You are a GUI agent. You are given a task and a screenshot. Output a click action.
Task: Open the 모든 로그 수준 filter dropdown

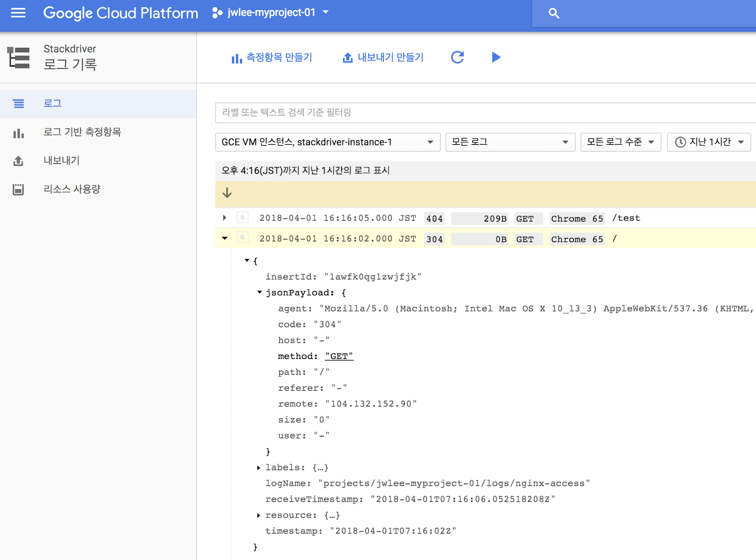click(x=620, y=142)
